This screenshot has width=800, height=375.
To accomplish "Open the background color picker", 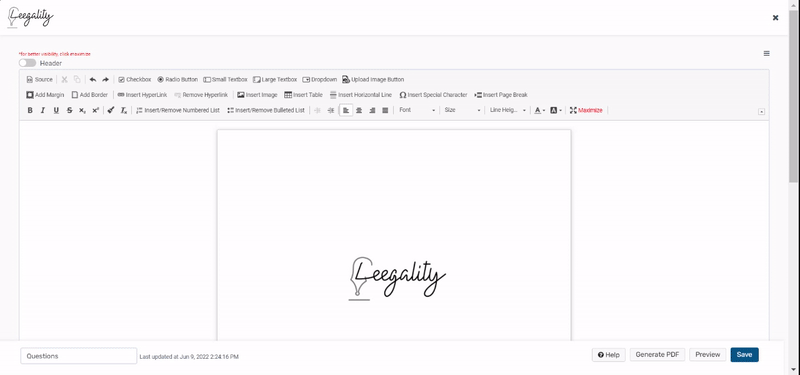I will tap(556, 110).
